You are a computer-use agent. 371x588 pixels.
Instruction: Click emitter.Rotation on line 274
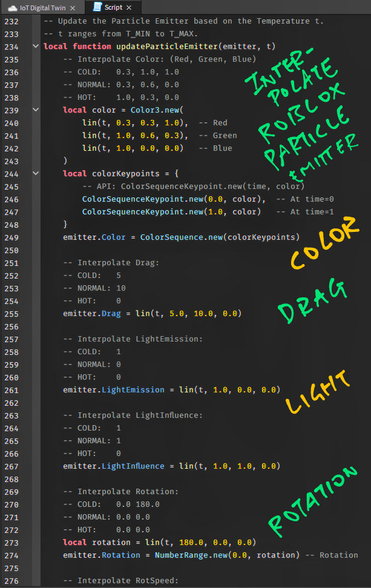tap(102, 555)
